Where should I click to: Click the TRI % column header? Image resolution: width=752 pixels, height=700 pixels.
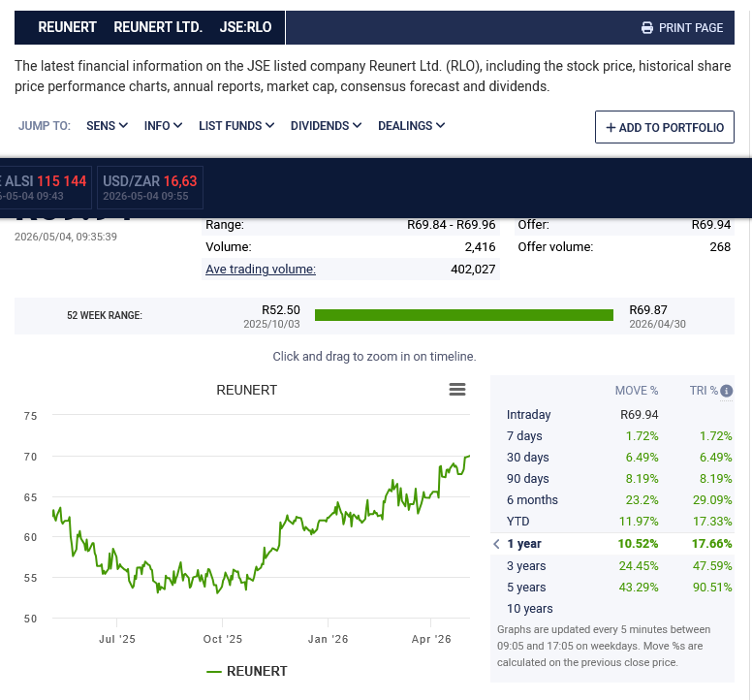704,391
